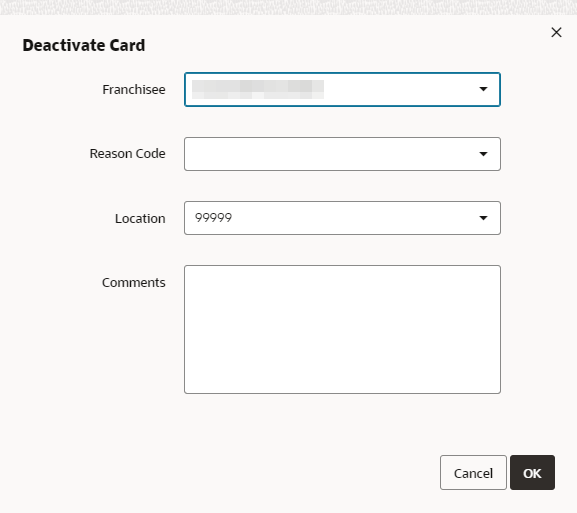Click the Cancel button

point(473,473)
